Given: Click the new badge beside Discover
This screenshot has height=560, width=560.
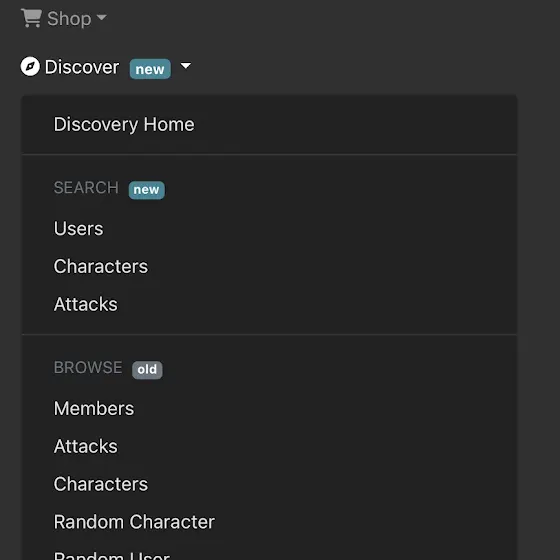Looking at the screenshot, I should point(150,69).
